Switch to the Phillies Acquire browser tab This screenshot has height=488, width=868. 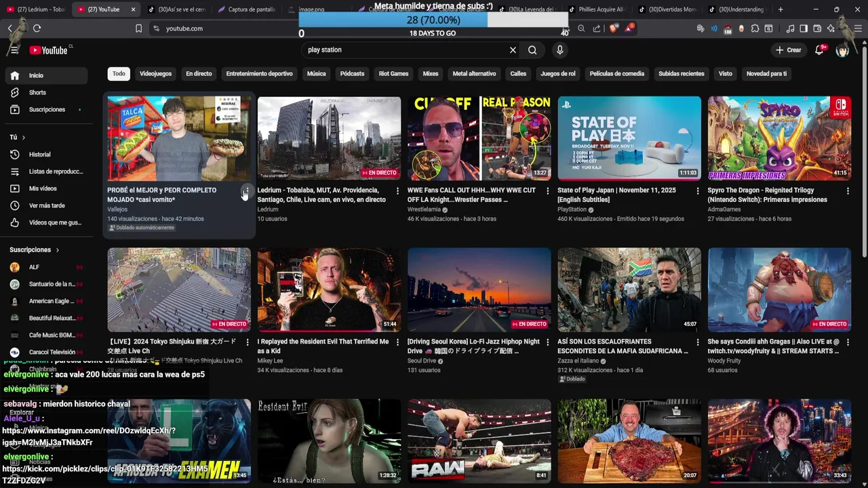(x=598, y=9)
